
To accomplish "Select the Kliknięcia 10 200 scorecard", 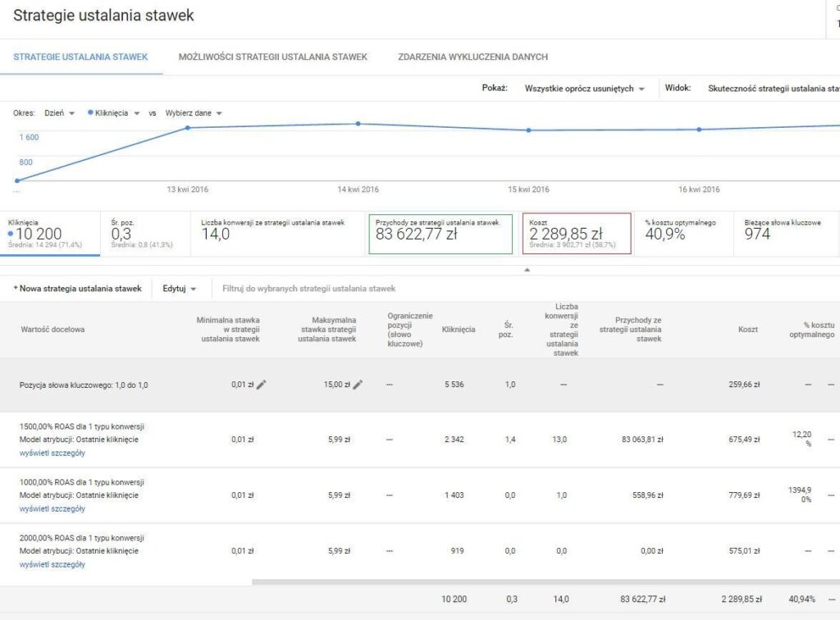I will (x=50, y=234).
